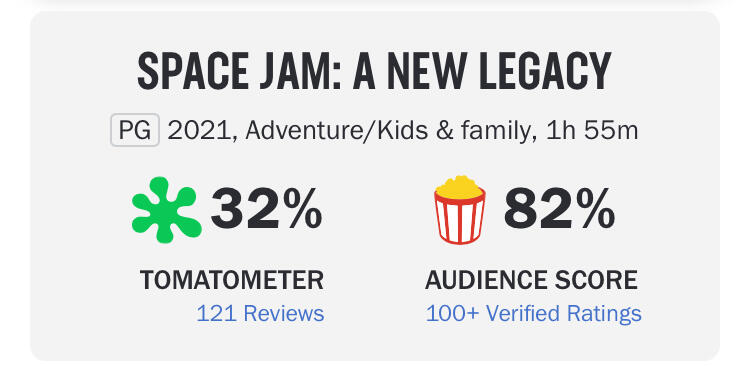Select the TOMATOMETER label

pyautogui.click(x=232, y=280)
